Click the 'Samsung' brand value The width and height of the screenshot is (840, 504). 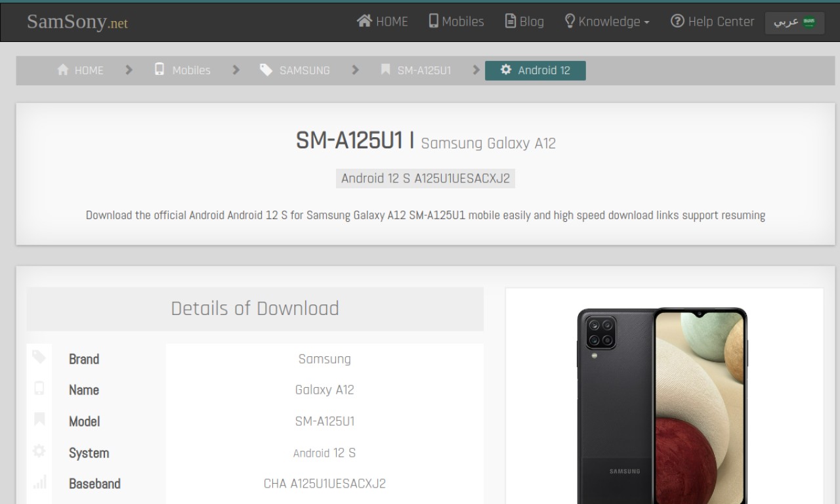(x=324, y=359)
